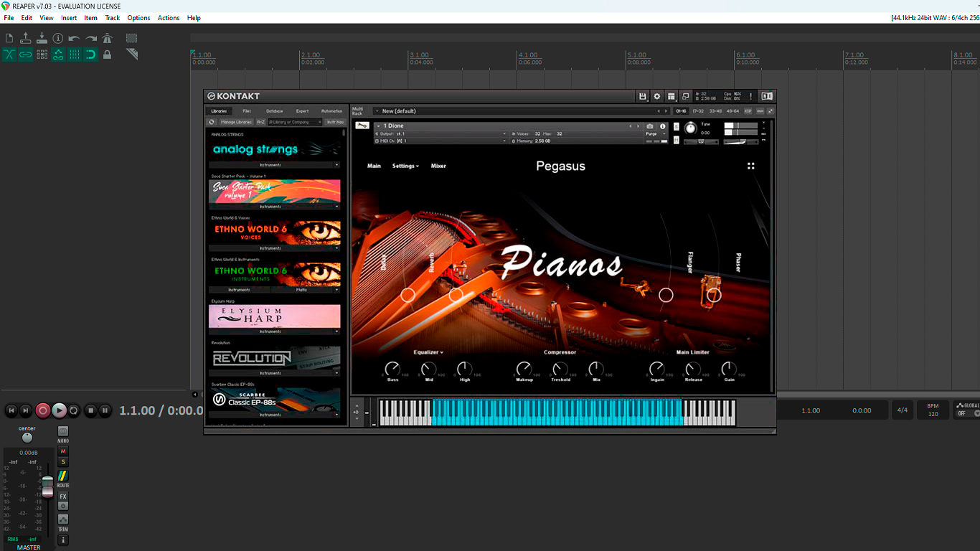Go to project start transport button
Screen dimensions: 980x551
click(11, 410)
